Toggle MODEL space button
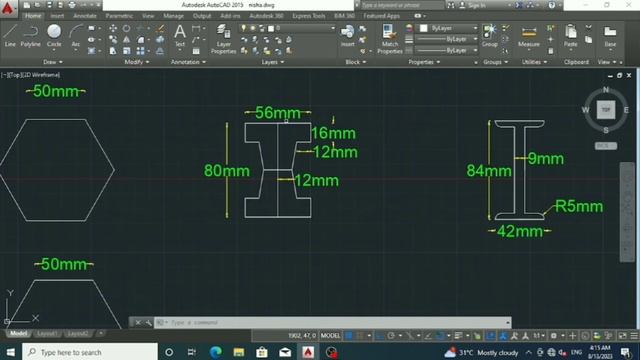This screenshot has width=640, height=360. coord(330,336)
